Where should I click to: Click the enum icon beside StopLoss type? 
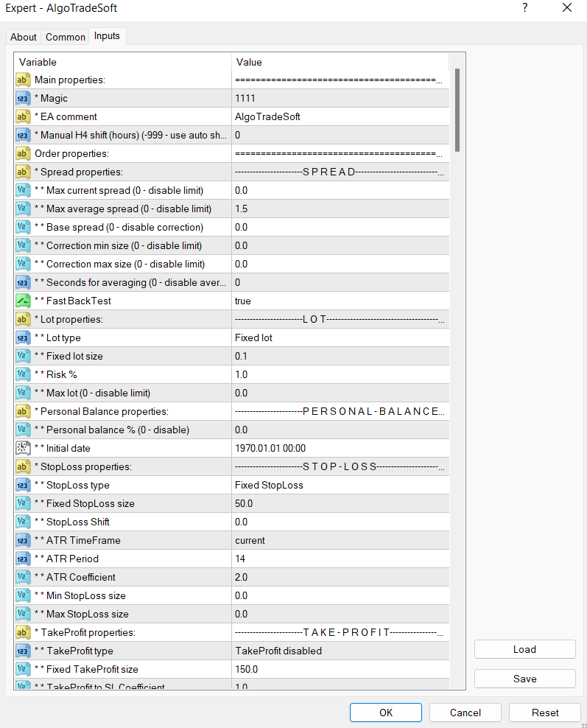(23, 485)
